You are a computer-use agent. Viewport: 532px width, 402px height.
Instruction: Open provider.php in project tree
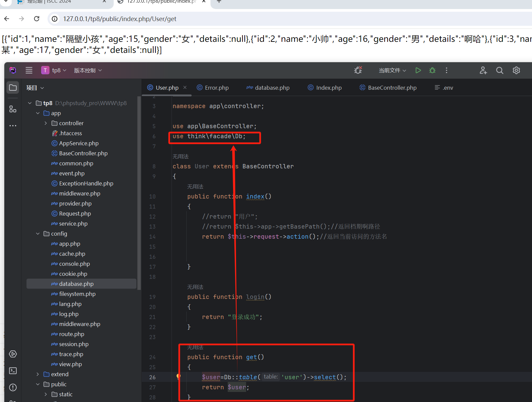(71, 204)
